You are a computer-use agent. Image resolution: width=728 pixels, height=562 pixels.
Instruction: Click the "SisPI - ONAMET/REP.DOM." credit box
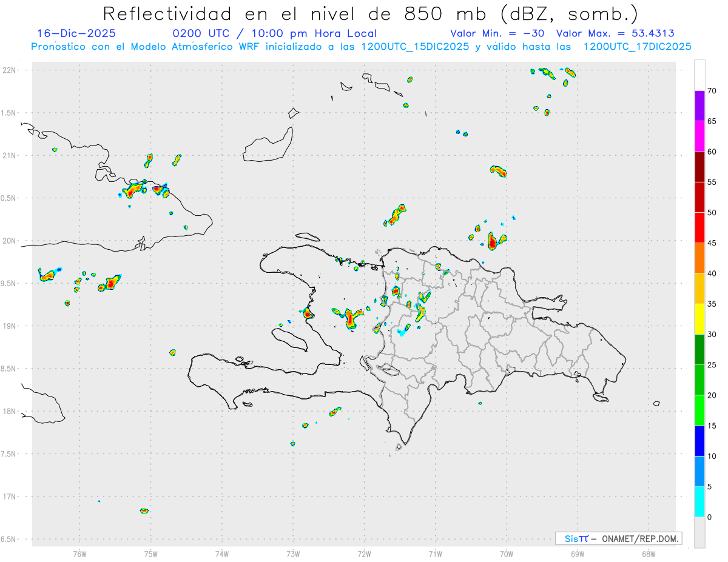pyautogui.click(x=618, y=538)
